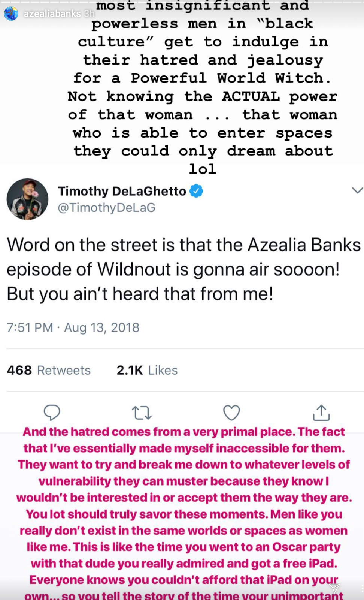364x600 pixels.
Task: Click the 7:51 PM Aug 13 timestamp
Action: (73, 327)
